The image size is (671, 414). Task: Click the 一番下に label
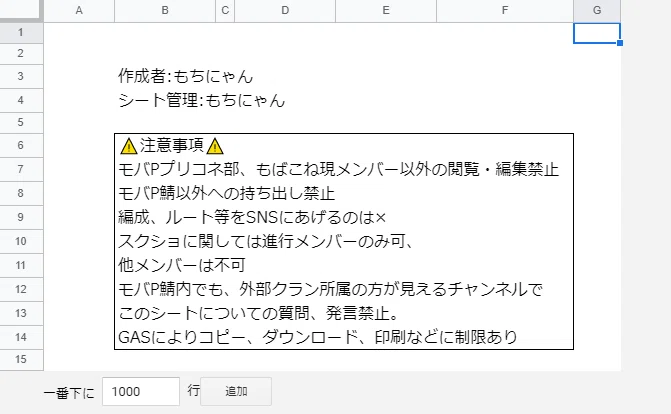(x=69, y=393)
